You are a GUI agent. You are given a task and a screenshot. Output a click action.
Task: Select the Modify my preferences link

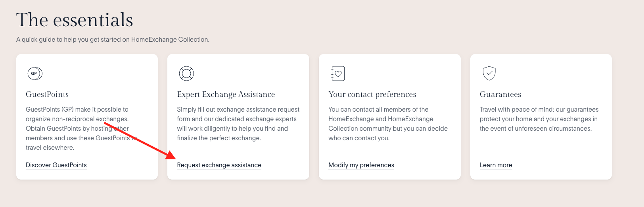[x=361, y=165]
